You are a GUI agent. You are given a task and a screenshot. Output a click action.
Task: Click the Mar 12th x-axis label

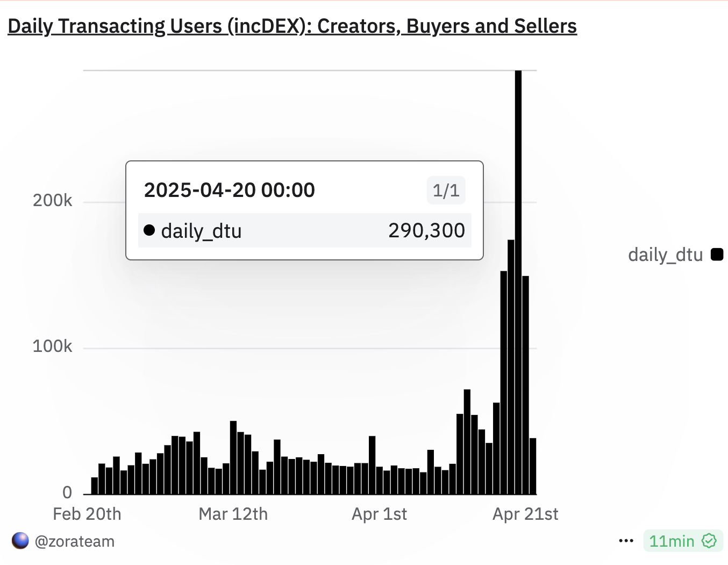click(233, 514)
